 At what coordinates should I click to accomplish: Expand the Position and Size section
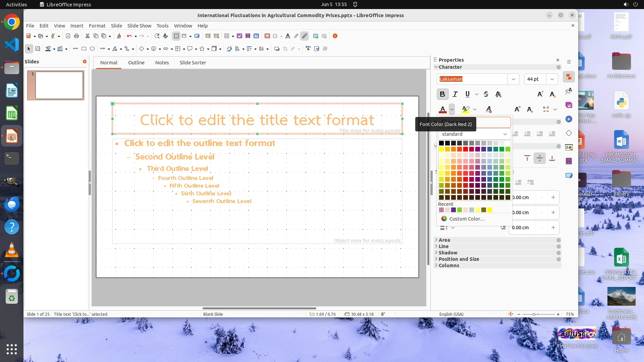(x=459, y=259)
